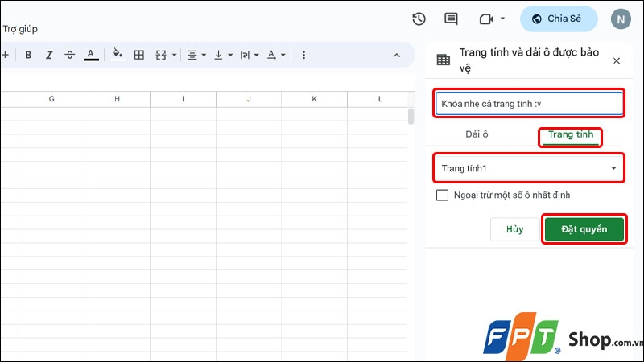The width and height of the screenshot is (644, 362).
Task: Select column G header
Action: pyautogui.click(x=52, y=99)
